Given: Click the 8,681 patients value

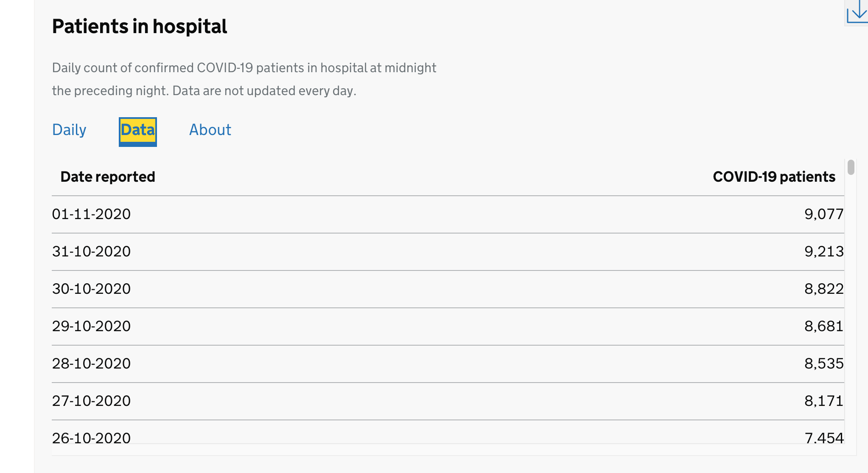Looking at the screenshot, I should pyautogui.click(x=824, y=326).
